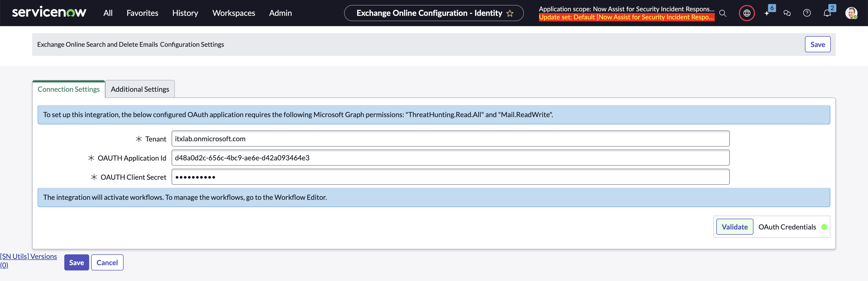This screenshot has width=868, height=281.
Task: Click the OAUTH Application Id label
Action: tap(132, 158)
